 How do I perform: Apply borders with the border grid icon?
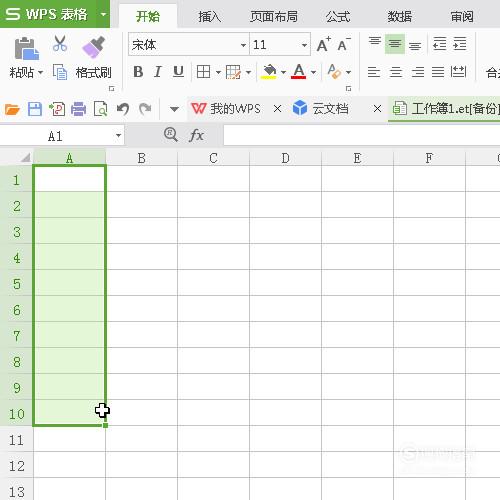[203, 72]
